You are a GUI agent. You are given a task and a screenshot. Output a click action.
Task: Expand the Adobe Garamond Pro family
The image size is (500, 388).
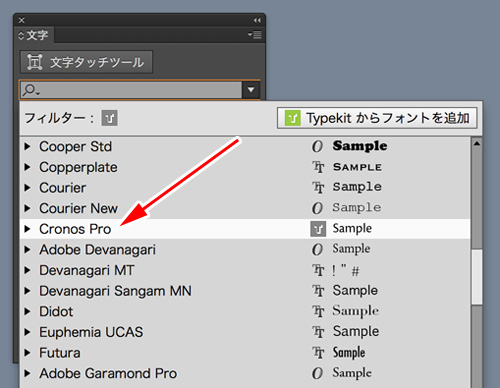pos(28,373)
